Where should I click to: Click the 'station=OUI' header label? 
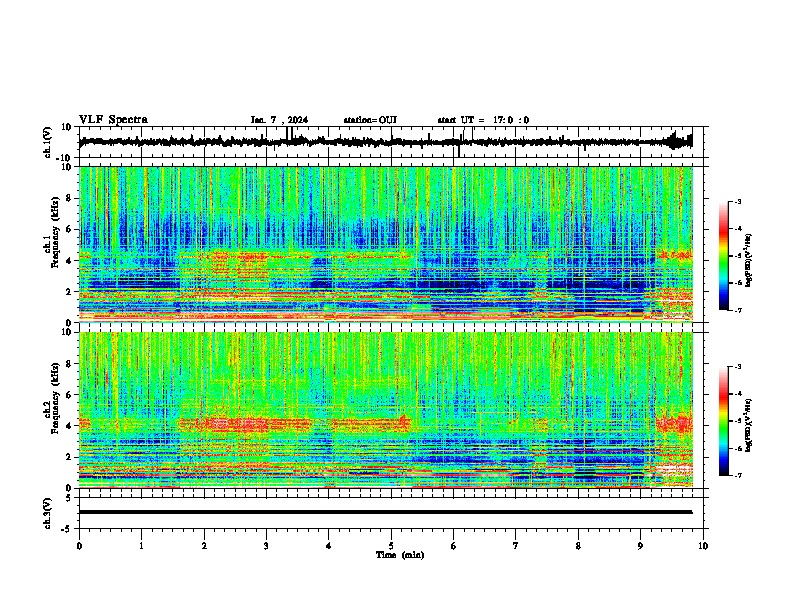click(x=370, y=120)
